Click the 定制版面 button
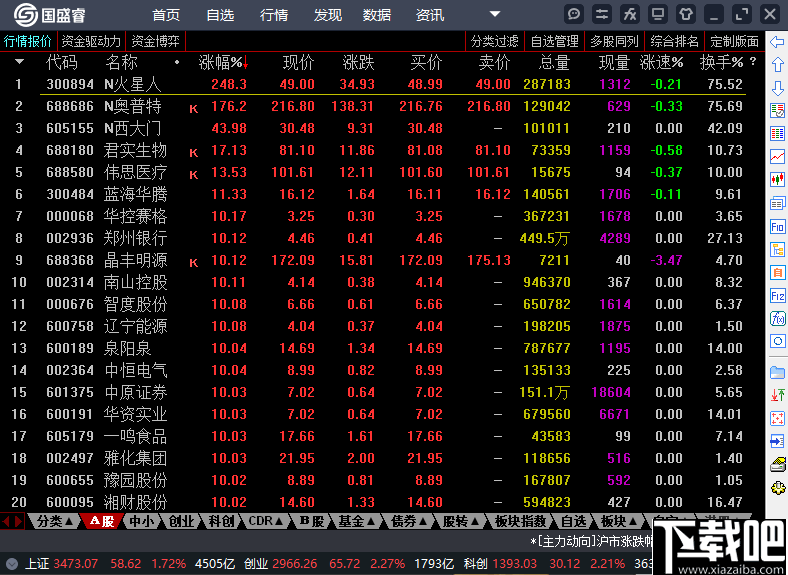The width and height of the screenshot is (788, 575). pos(734,41)
